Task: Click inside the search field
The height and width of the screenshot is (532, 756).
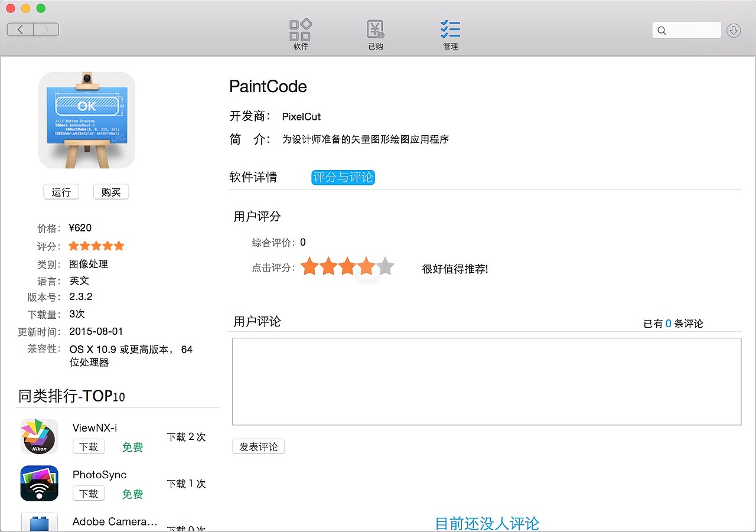Action: [686, 30]
